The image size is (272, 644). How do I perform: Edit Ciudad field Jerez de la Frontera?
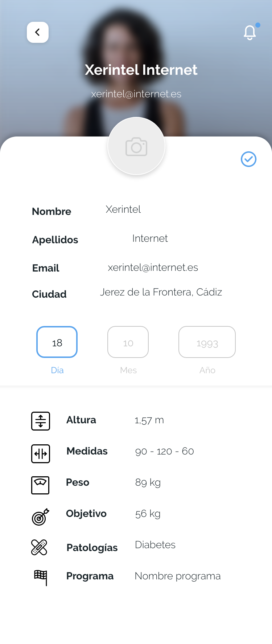pyautogui.click(x=161, y=292)
